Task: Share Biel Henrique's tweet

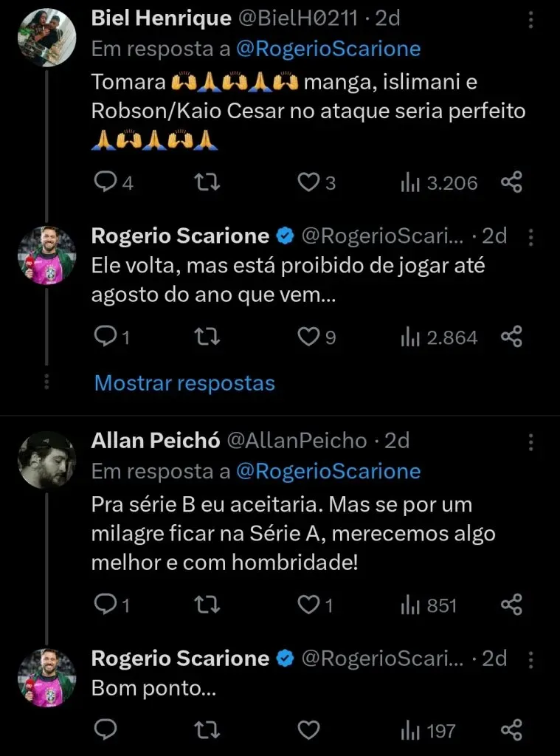Action: tap(511, 182)
